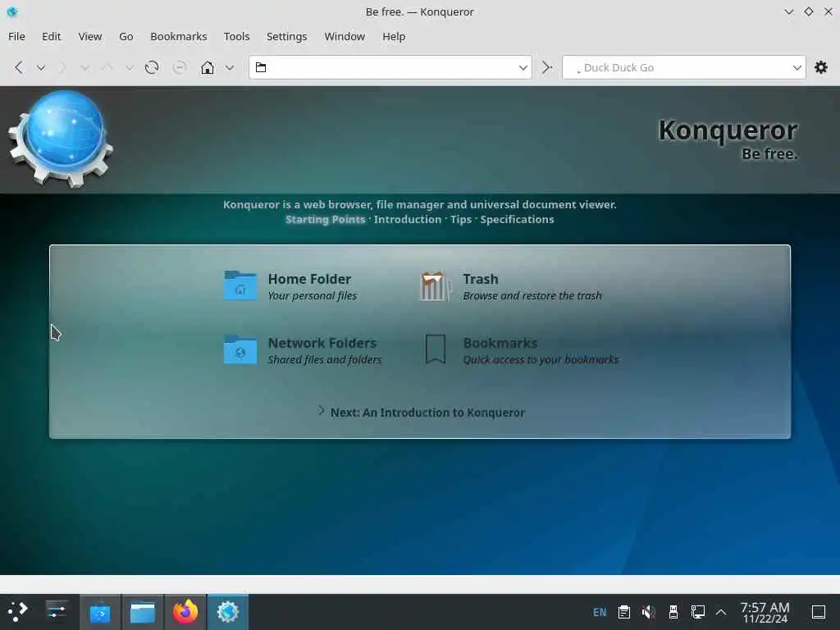Open the Network Folders link
The image size is (840, 630).
(322, 343)
